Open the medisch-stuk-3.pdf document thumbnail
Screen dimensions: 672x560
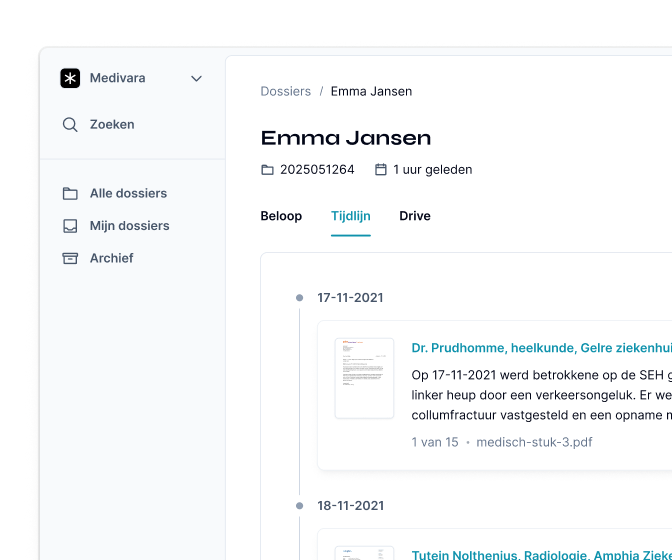point(364,378)
